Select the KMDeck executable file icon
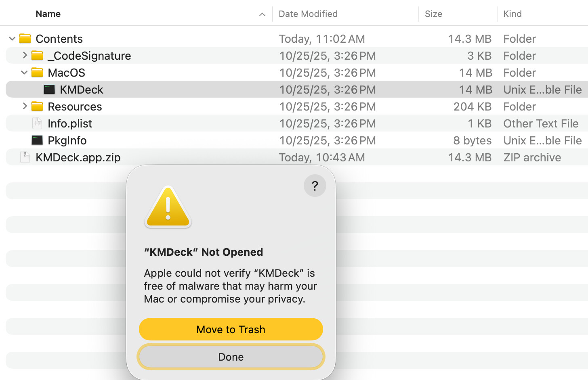The width and height of the screenshot is (588, 380). (49, 90)
